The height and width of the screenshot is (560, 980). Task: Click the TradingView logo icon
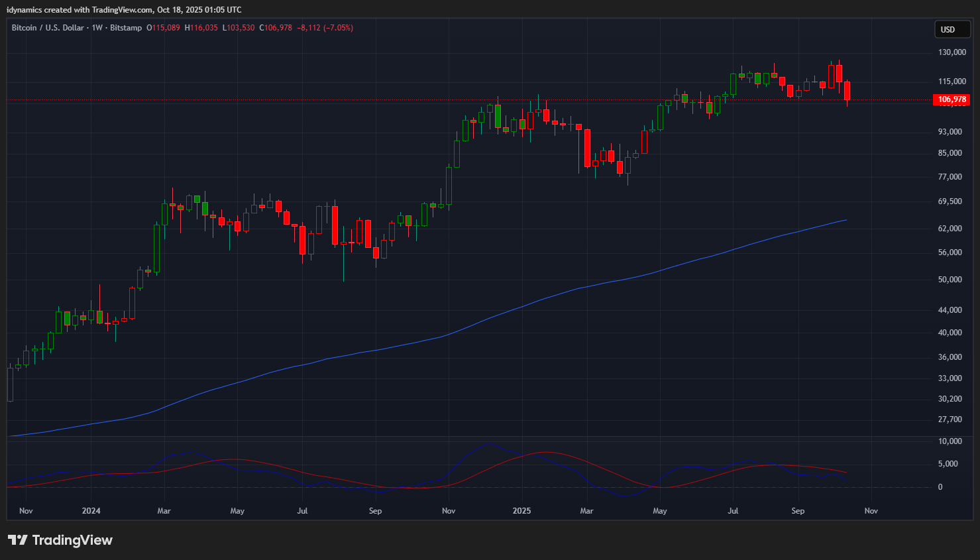point(17,540)
